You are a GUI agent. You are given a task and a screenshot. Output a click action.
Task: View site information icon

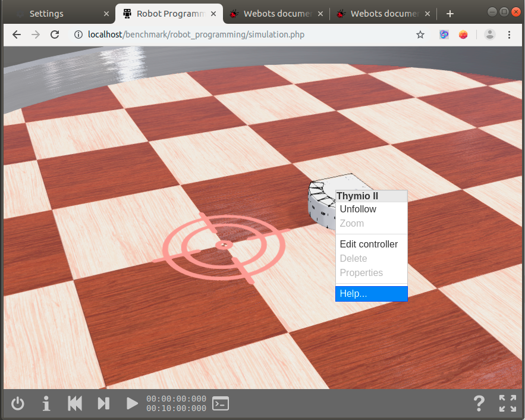pos(78,35)
